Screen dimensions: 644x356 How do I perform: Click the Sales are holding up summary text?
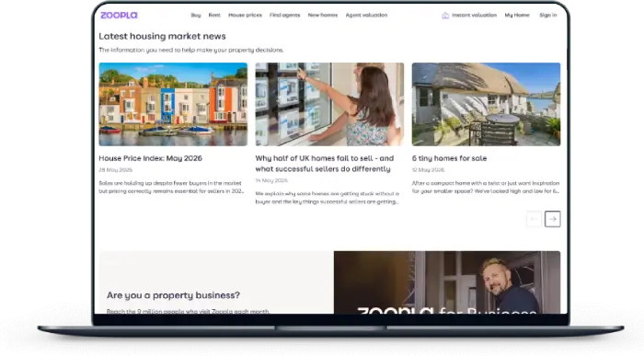(171, 187)
